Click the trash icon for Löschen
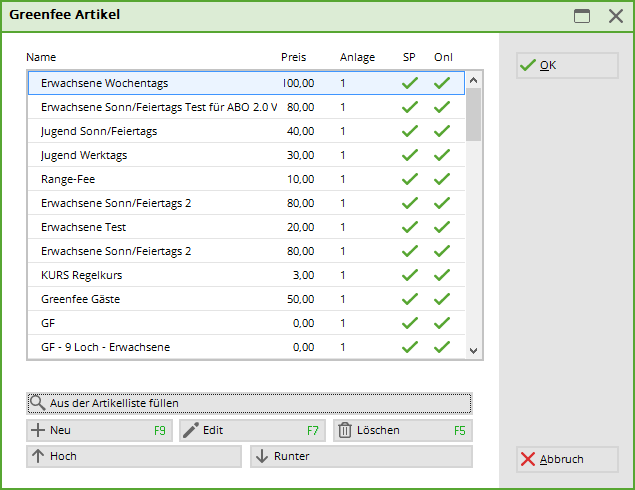Screen dimensions: 635x490 click(x=345, y=430)
